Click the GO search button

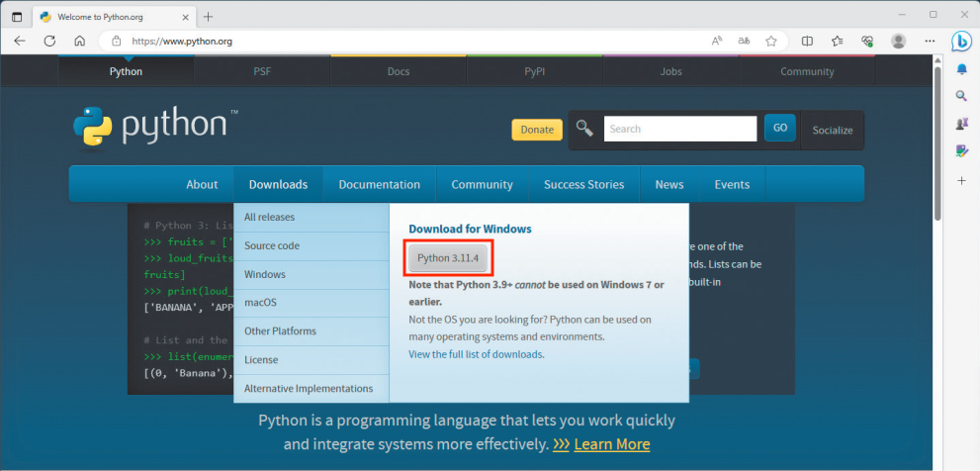coord(780,128)
